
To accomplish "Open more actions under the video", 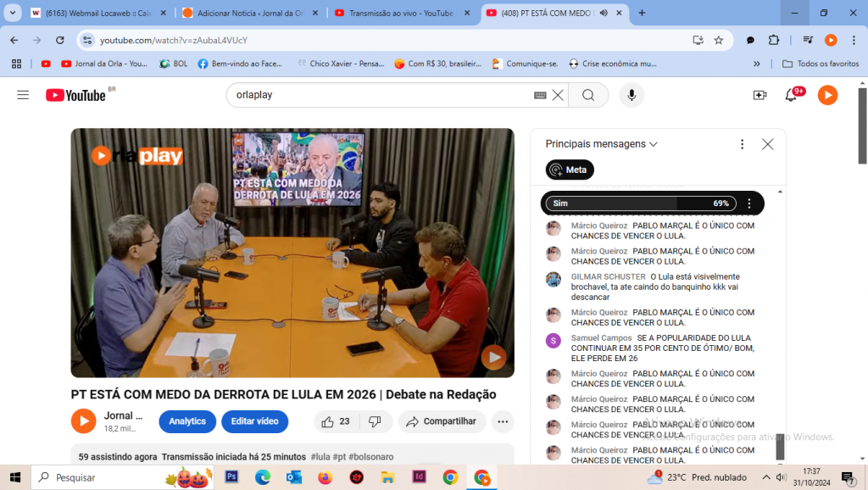I will [x=503, y=421].
